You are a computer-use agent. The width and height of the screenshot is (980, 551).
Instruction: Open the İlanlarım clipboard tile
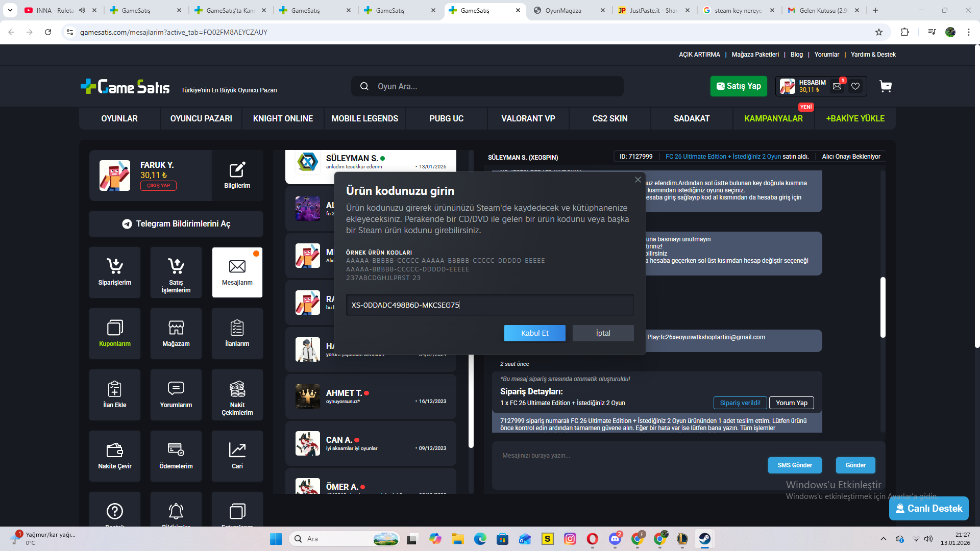pos(237,334)
